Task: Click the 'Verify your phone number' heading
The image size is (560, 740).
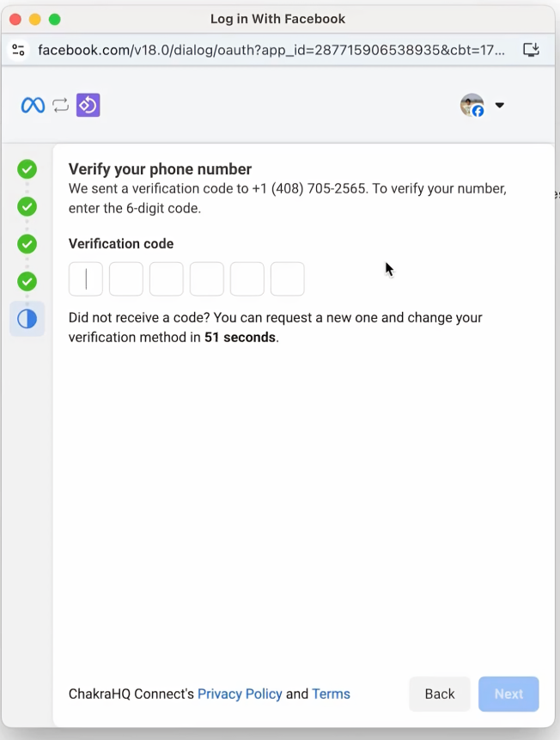Action: [160, 169]
